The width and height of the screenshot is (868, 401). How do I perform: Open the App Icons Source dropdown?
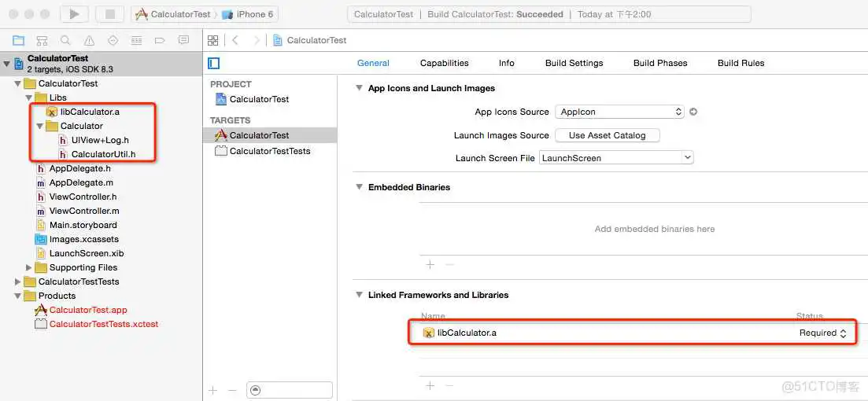(619, 112)
